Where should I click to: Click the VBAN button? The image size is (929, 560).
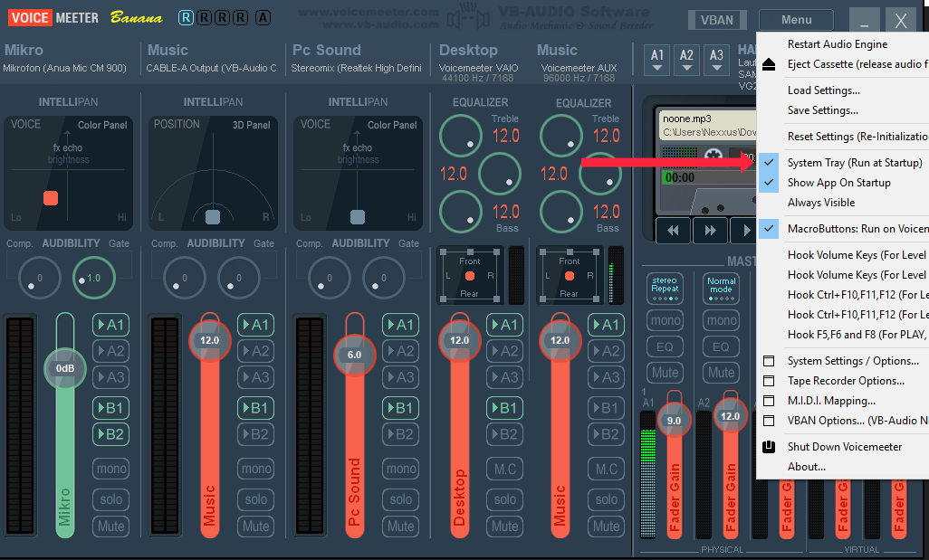[x=717, y=20]
